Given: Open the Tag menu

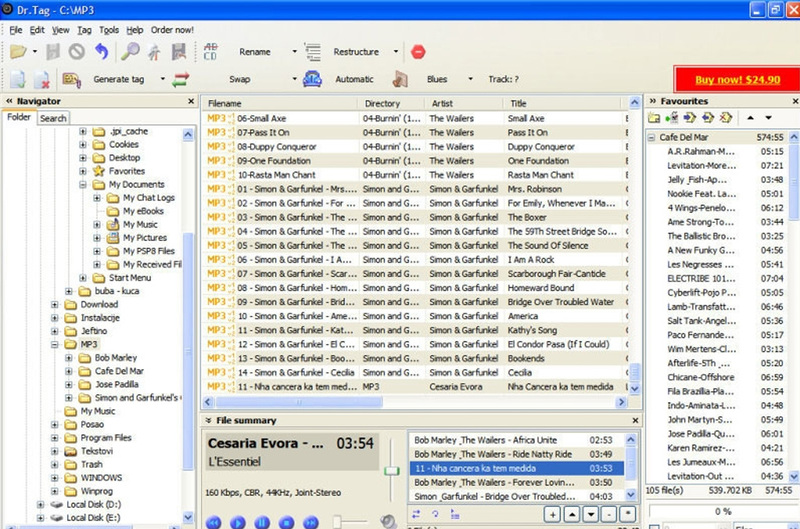Looking at the screenshot, I should 84,30.
